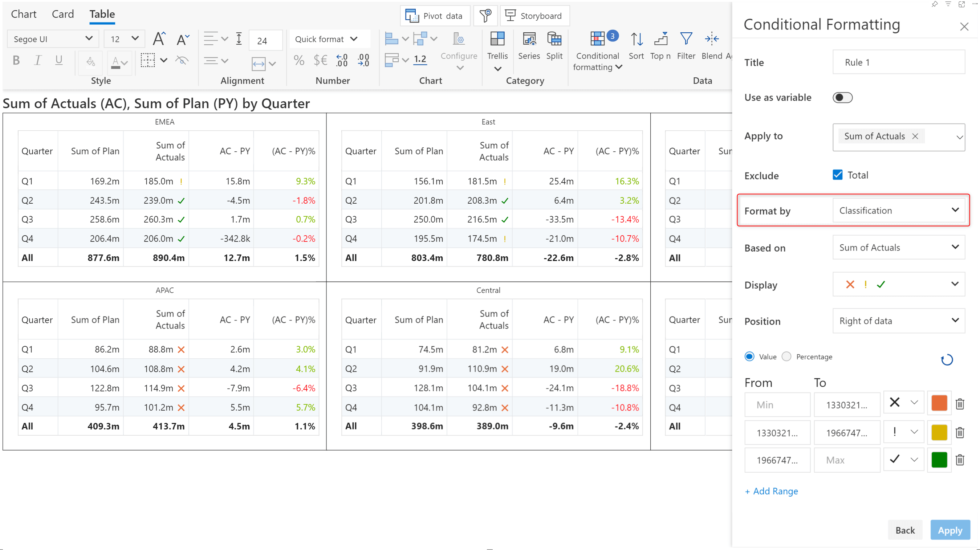Screen dimensions: 980x550
Task: Switch to the Chart tab
Action: 24,14
